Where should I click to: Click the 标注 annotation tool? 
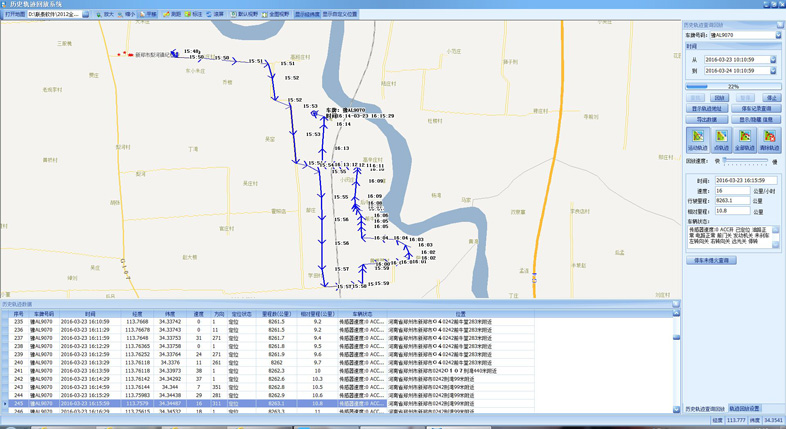coord(195,14)
